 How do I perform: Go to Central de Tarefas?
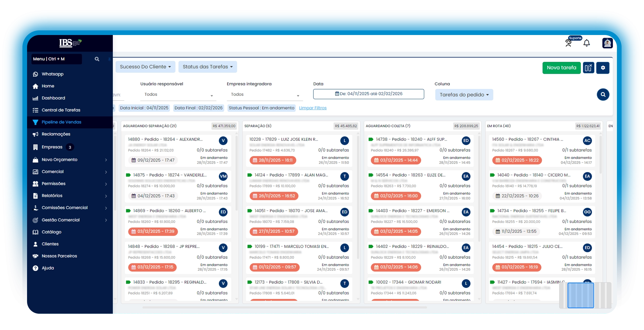(61, 110)
